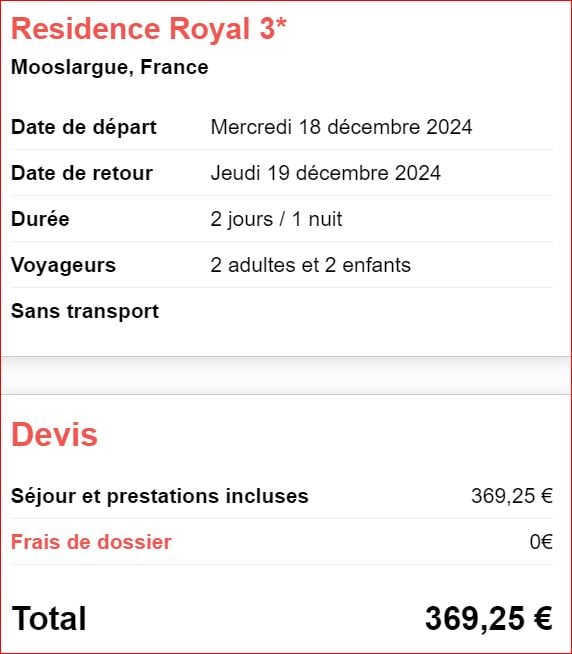The width and height of the screenshot is (572, 654).
Task: Select 2 adultes et 2 enfants text
Action: (x=310, y=265)
